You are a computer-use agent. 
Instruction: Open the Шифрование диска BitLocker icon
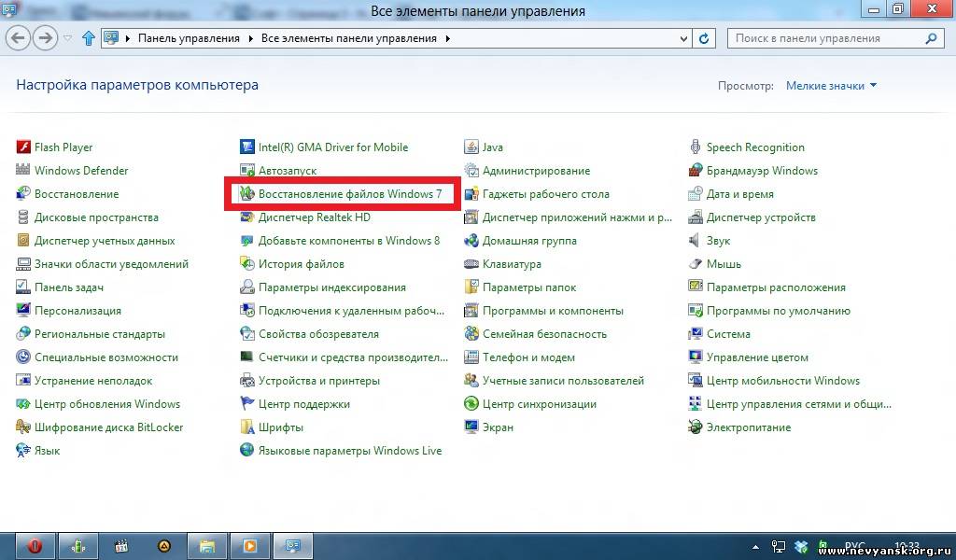coord(23,427)
